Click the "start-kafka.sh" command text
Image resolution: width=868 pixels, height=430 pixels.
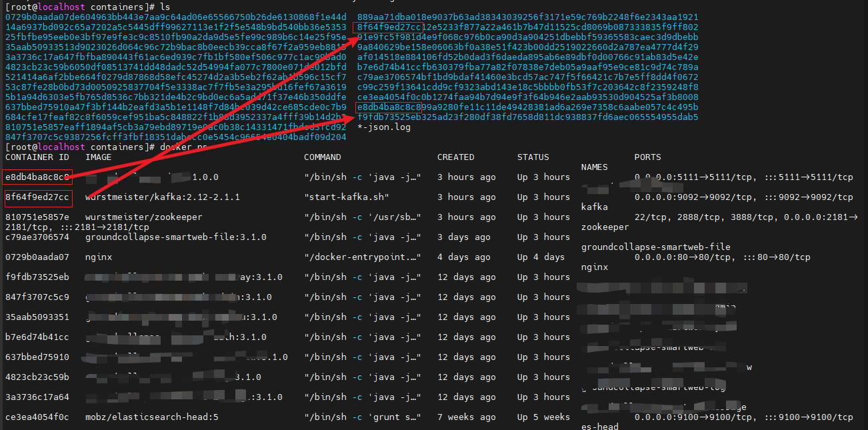tap(347, 197)
